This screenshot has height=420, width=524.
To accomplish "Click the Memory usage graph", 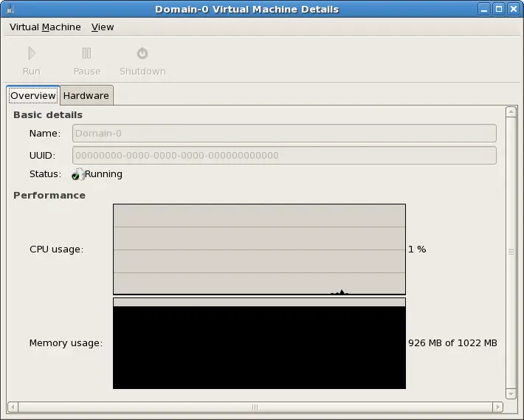I will click(259, 343).
